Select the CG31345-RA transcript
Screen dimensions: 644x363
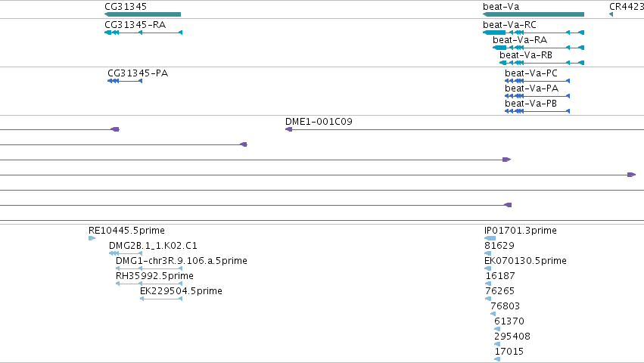pyautogui.click(x=143, y=33)
